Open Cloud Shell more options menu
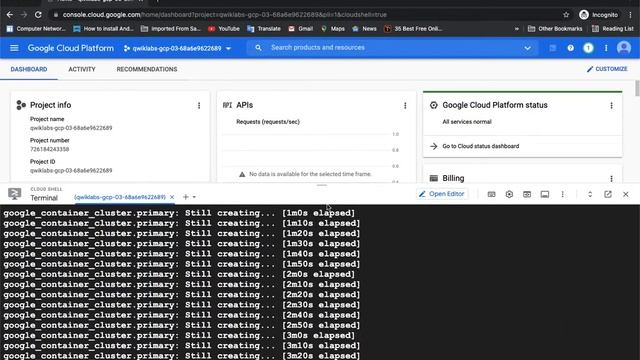The image size is (640, 360). [x=562, y=194]
